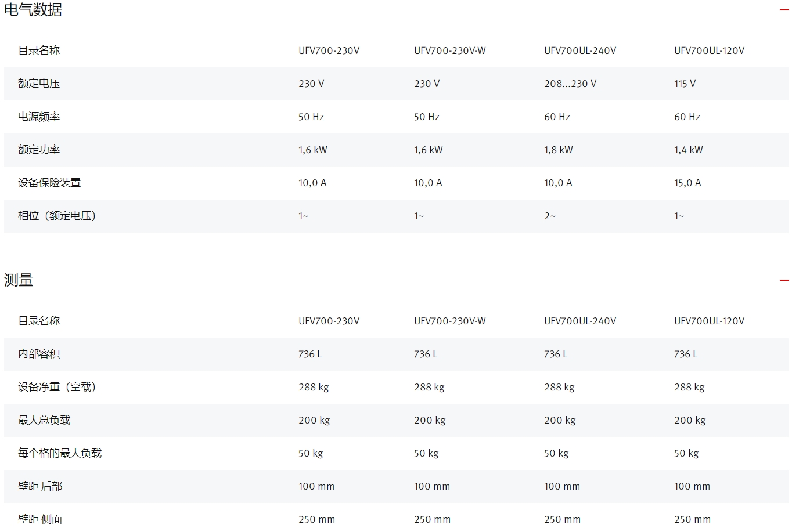Viewport: 792px width, 532px height.
Task: Select UFV700UL-240V header in 测量 table
Action: [x=580, y=321]
